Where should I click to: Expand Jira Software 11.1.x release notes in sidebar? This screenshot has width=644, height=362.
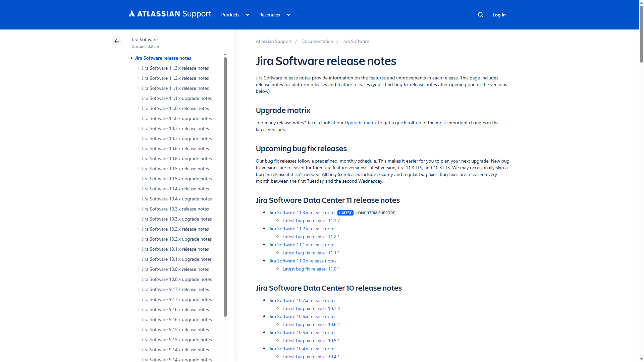[x=138, y=88]
